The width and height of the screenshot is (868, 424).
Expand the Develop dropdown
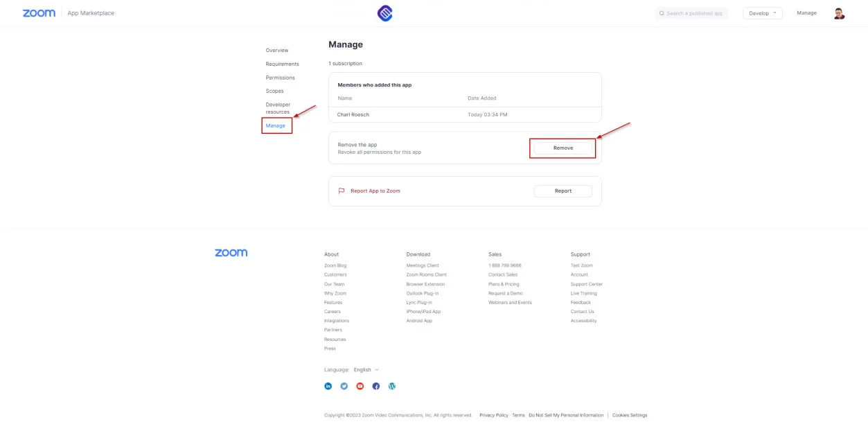coord(762,13)
